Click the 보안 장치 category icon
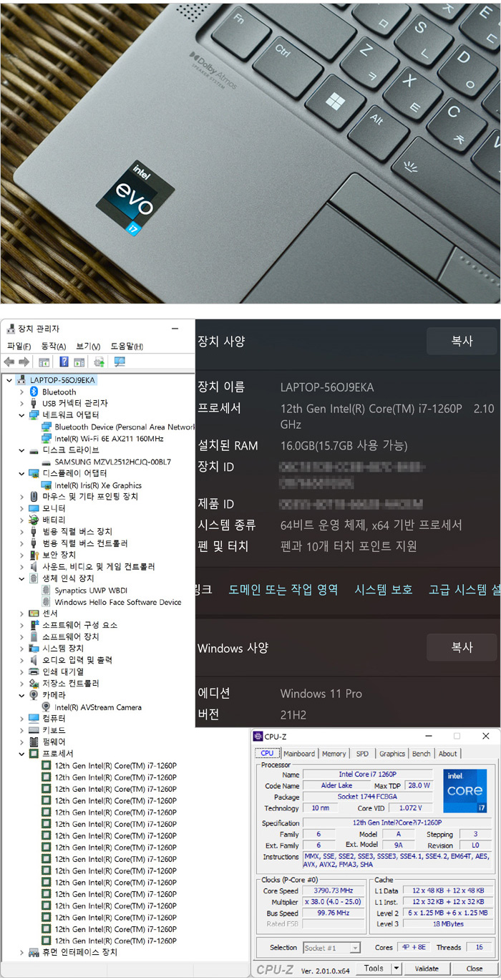The height and width of the screenshot is (980, 501). (x=34, y=555)
